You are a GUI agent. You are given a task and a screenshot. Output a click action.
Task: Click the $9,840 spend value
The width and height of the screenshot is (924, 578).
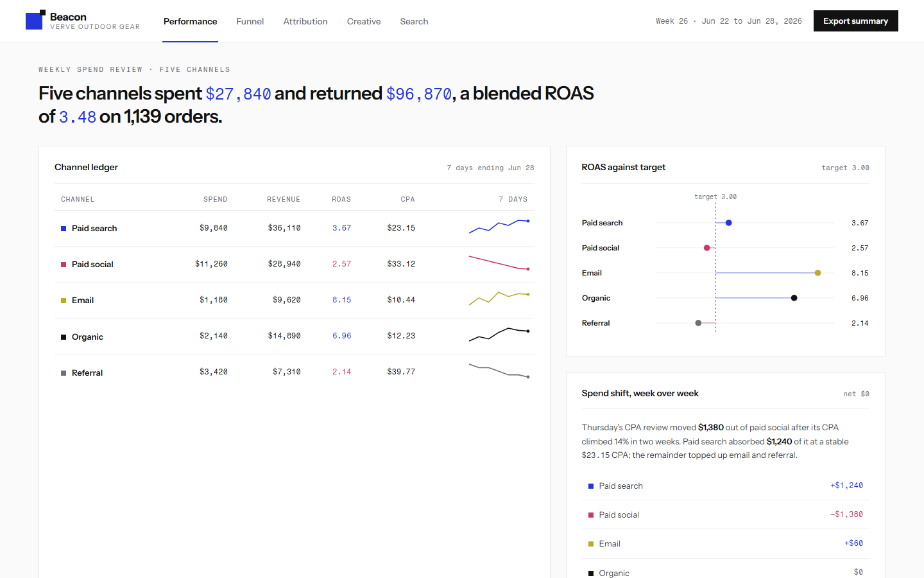(214, 228)
